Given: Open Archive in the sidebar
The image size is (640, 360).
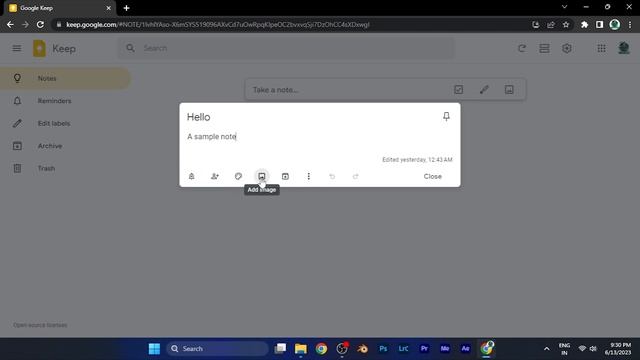Looking at the screenshot, I should (65, 146).
